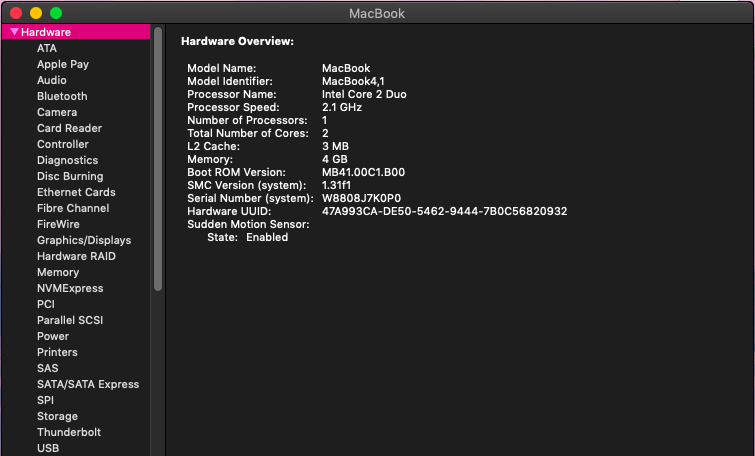This screenshot has width=755, height=456.
Task: Select Bluetooth in the hardware list
Action: coord(62,96)
